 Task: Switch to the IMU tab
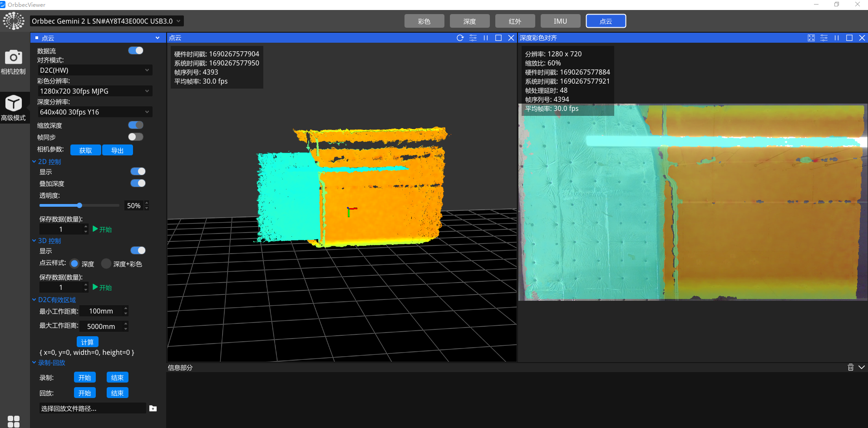pos(560,21)
